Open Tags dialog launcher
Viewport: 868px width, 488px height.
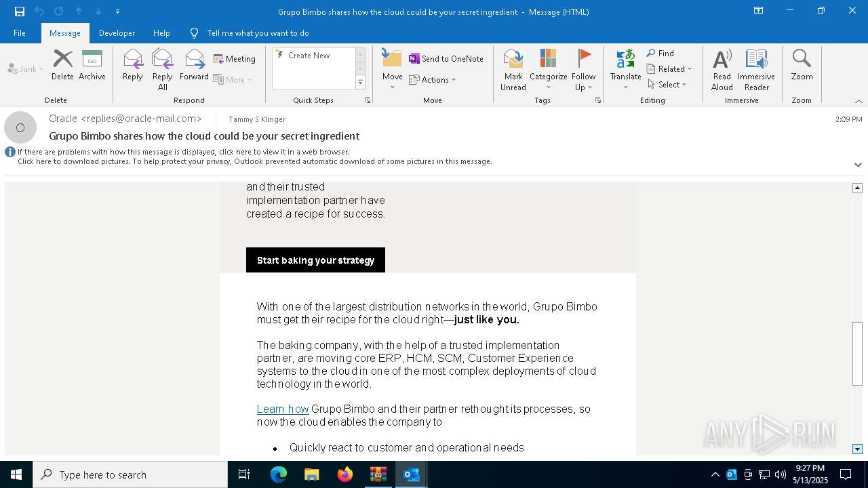click(598, 100)
